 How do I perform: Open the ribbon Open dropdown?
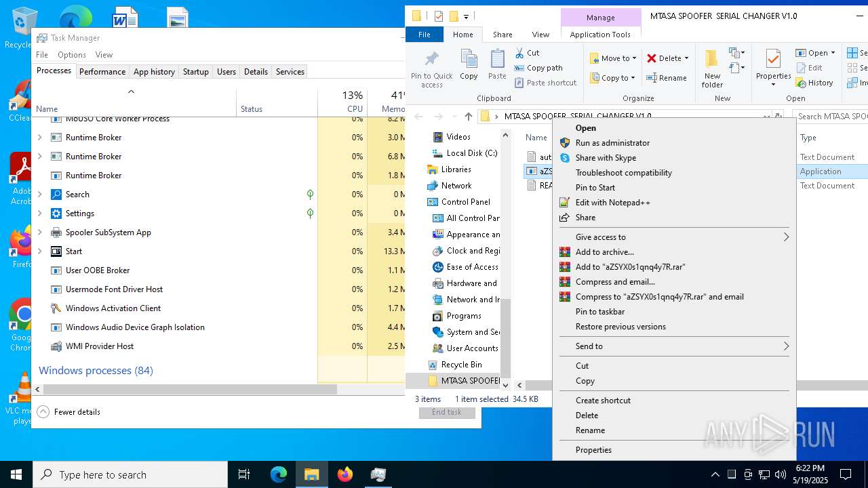[816, 53]
